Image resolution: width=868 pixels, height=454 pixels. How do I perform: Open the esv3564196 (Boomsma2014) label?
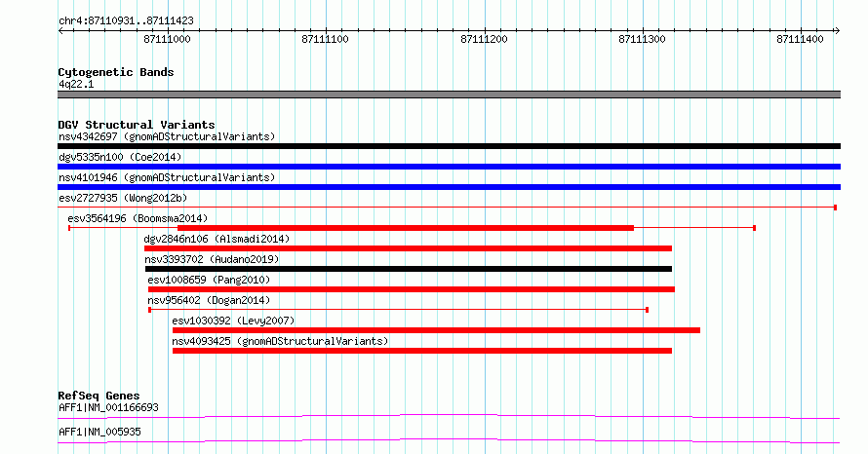pos(138,218)
